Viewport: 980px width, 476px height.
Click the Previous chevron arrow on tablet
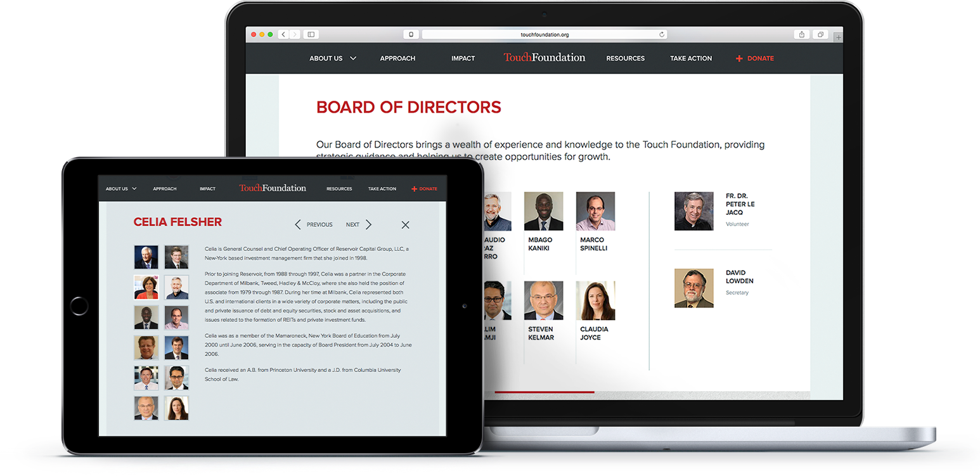[298, 224]
